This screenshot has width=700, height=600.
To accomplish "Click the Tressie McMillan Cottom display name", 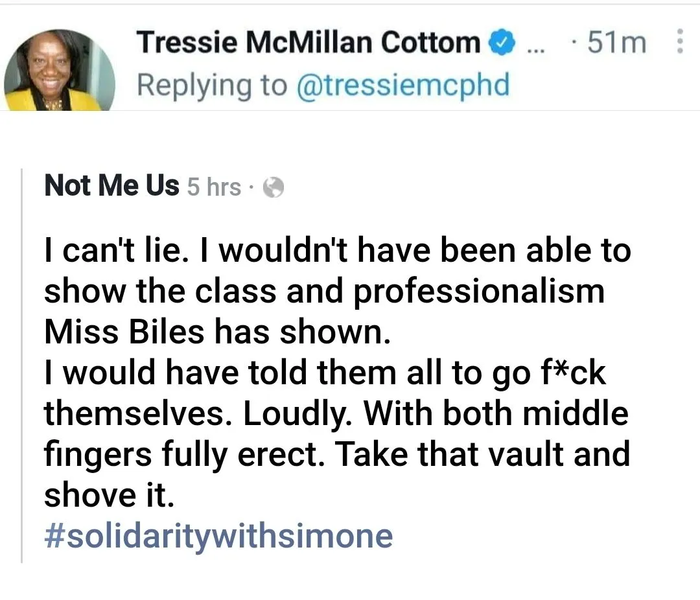I will coord(308,43).
